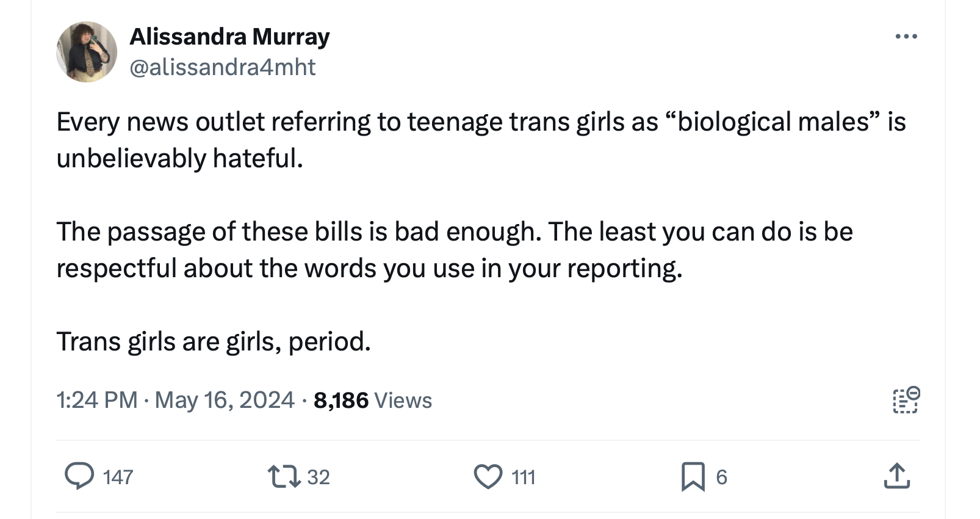
Task: Like the tweet with the heart icon
Action: pos(488,476)
